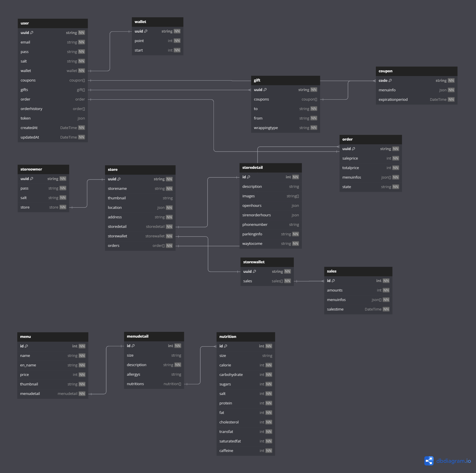Click the cholesterol row in nutrition table
The width and height of the screenshot is (476, 473).
[246, 422]
